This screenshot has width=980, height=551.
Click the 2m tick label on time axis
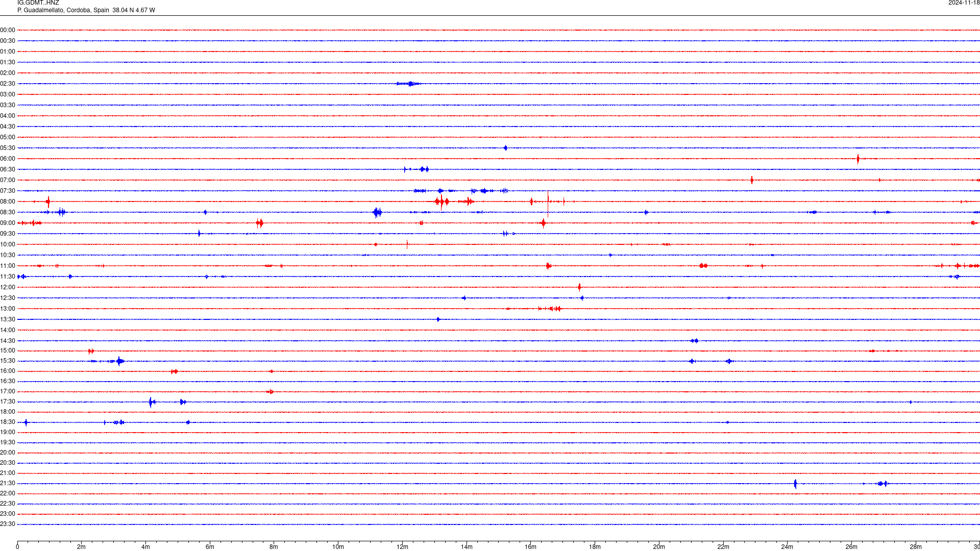coord(82,547)
